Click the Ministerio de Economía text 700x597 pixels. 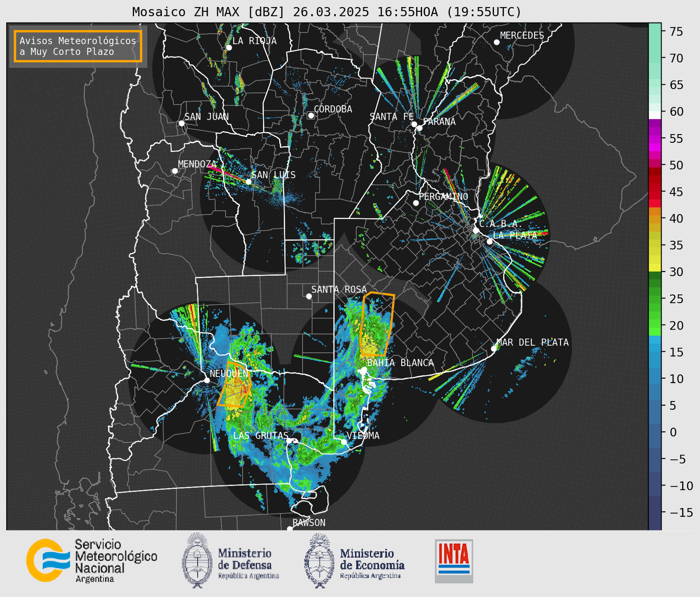(372, 563)
